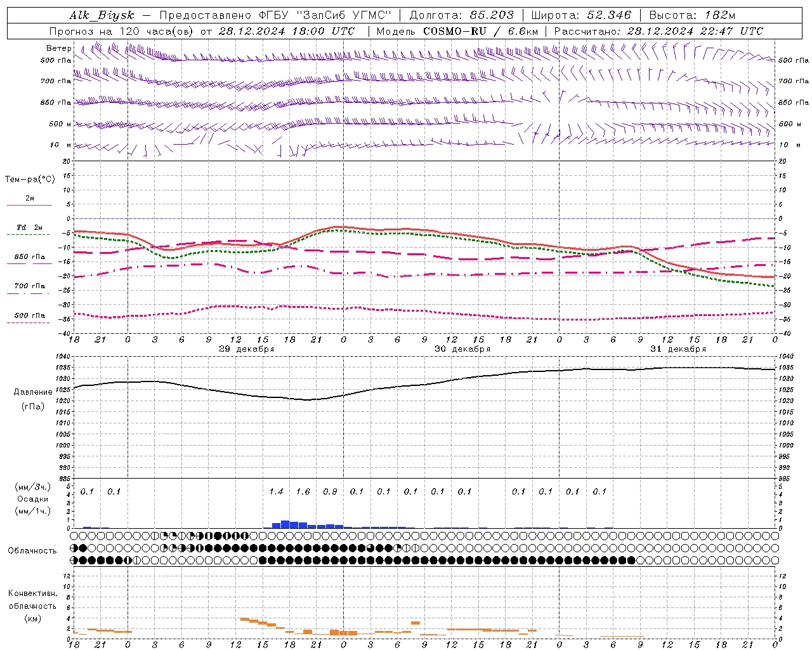812x650 pixels.
Task: Click the 31 декабря date label
Action: (x=678, y=349)
